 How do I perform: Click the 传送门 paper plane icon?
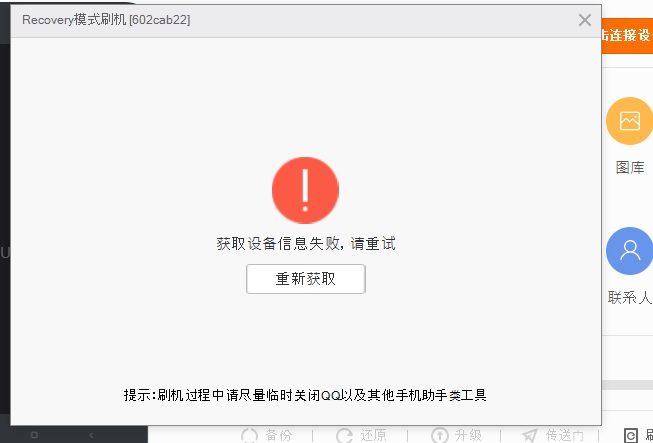tap(530, 436)
